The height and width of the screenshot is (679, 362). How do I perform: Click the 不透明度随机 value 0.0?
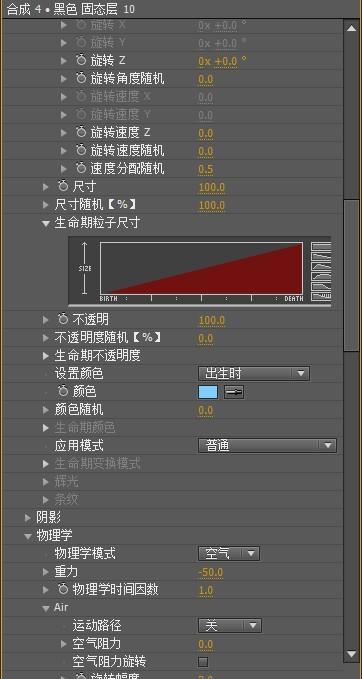(206, 338)
